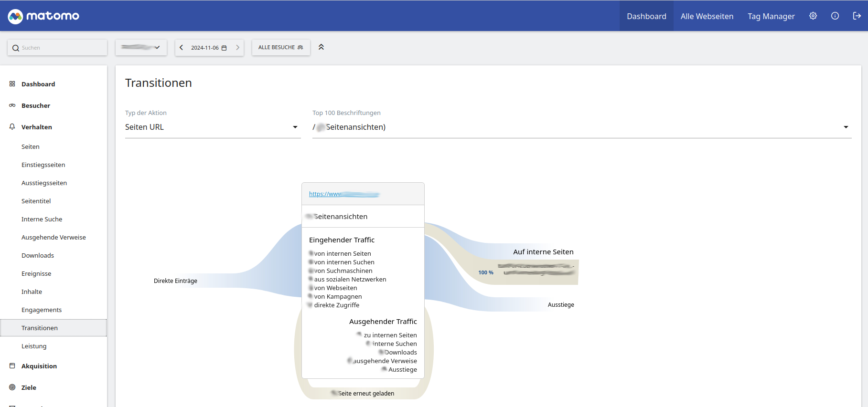
Task: Click the Ausstiege flow label on right
Action: point(561,305)
